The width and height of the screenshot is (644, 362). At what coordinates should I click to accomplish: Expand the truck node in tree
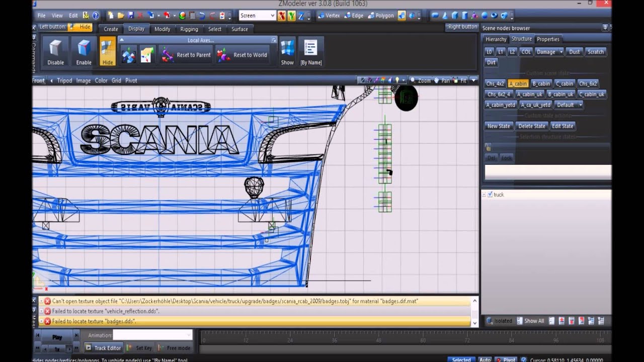[x=484, y=195]
